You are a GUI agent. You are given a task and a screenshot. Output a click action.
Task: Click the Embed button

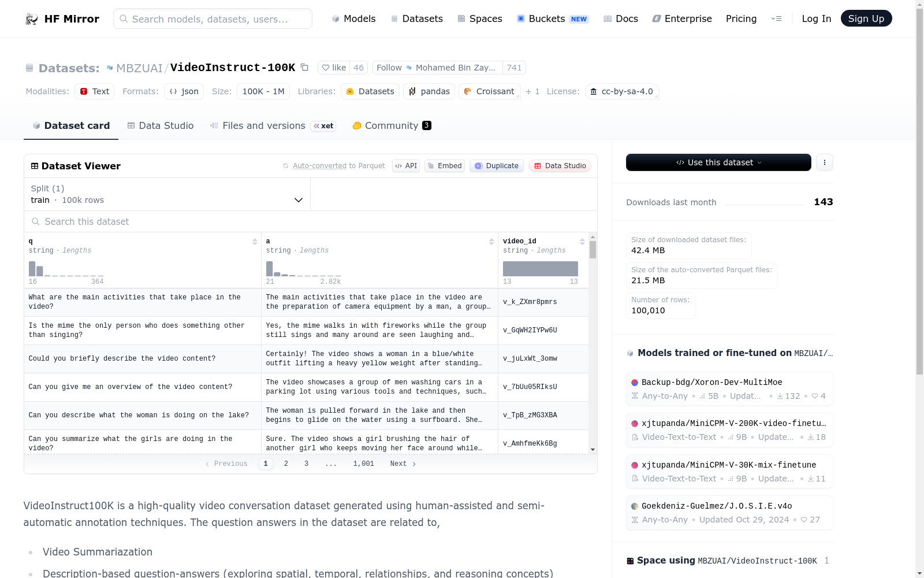pyautogui.click(x=445, y=166)
